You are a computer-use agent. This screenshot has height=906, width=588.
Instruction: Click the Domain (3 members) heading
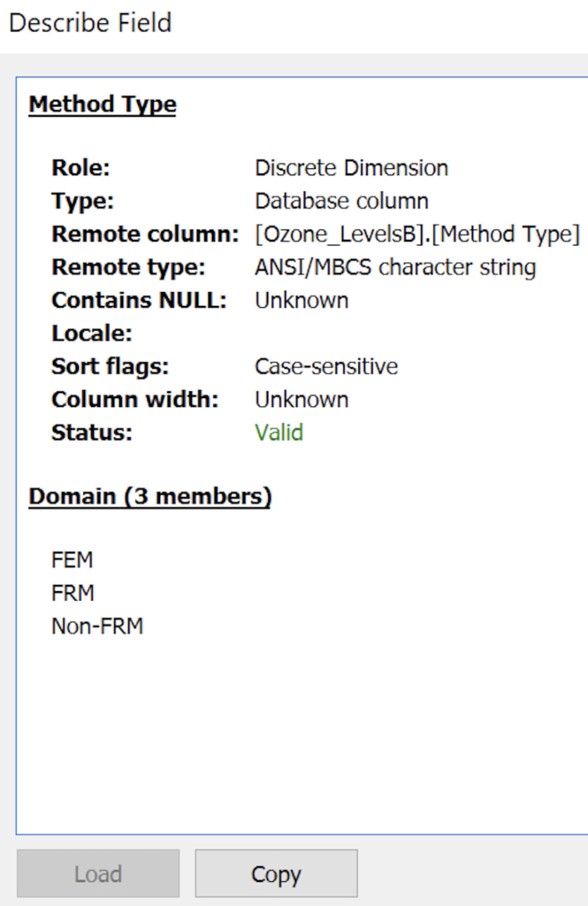pyautogui.click(x=149, y=496)
